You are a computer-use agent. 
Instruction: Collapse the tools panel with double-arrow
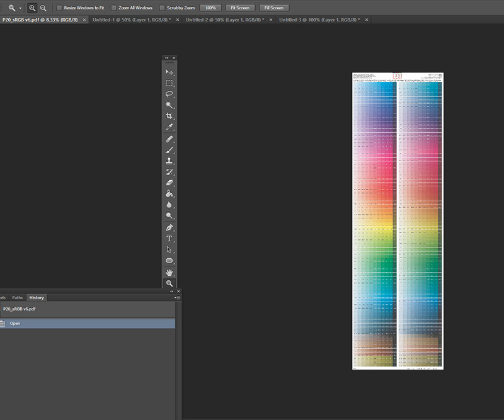tap(166, 58)
